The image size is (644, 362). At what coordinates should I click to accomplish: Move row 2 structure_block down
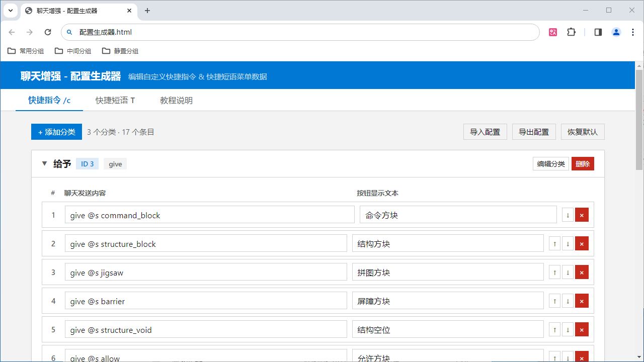(x=568, y=243)
